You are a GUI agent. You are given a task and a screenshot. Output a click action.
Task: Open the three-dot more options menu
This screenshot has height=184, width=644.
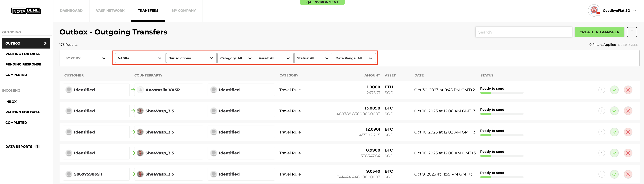632,32
